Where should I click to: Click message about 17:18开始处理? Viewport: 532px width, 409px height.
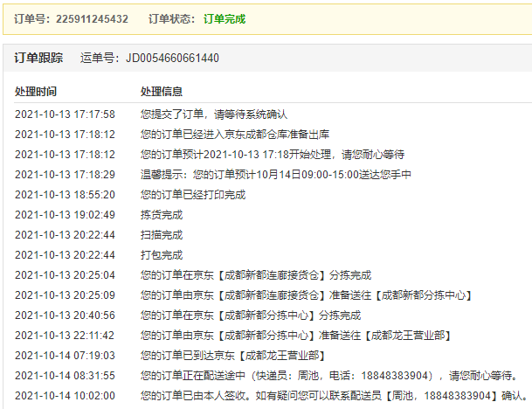pyautogui.click(x=273, y=155)
